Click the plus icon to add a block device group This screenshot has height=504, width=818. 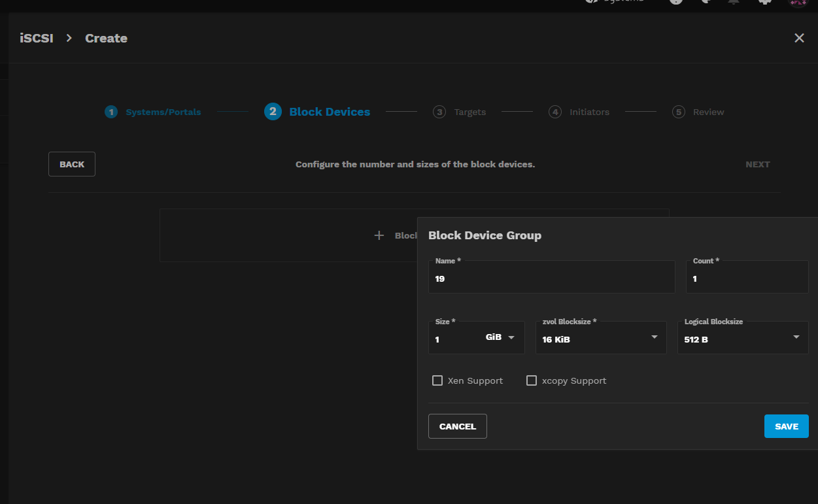coord(379,235)
